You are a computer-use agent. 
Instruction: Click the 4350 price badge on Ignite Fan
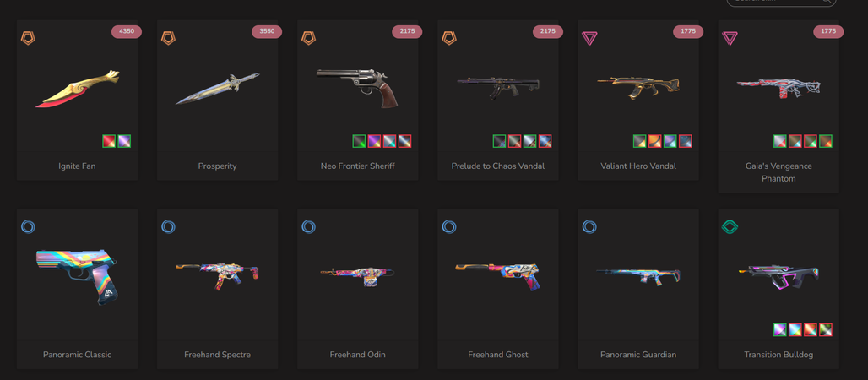[127, 31]
